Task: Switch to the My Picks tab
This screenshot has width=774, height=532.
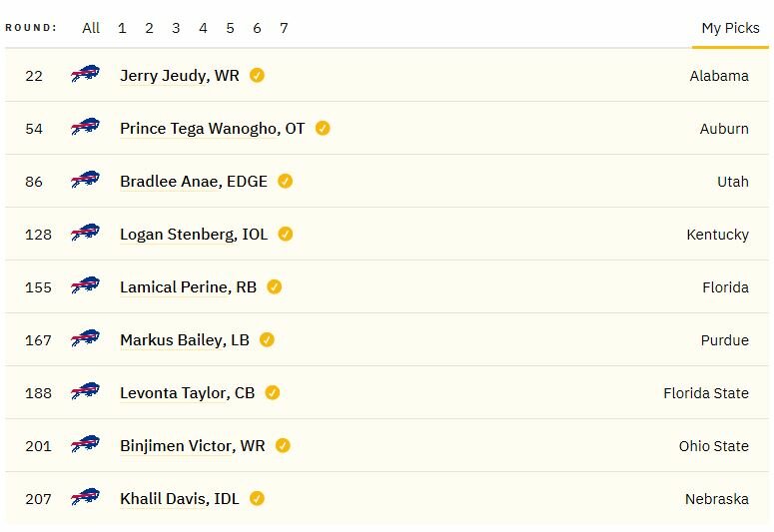Action: 731,28
